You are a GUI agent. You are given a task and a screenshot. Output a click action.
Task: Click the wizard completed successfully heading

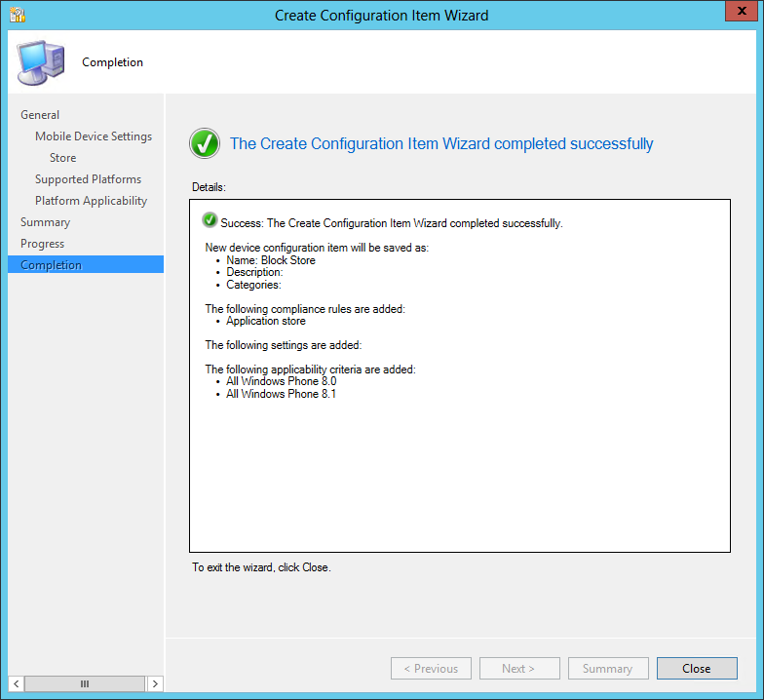[x=441, y=144]
